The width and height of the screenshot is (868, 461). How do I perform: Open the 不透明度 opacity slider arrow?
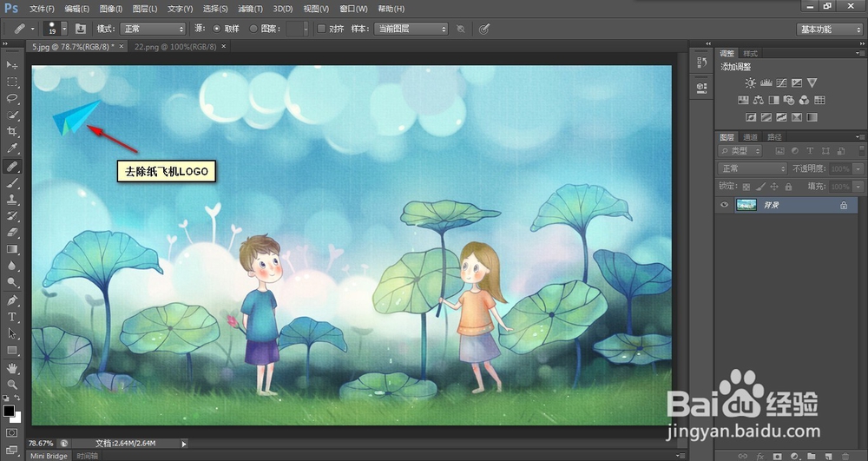click(858, 168)
